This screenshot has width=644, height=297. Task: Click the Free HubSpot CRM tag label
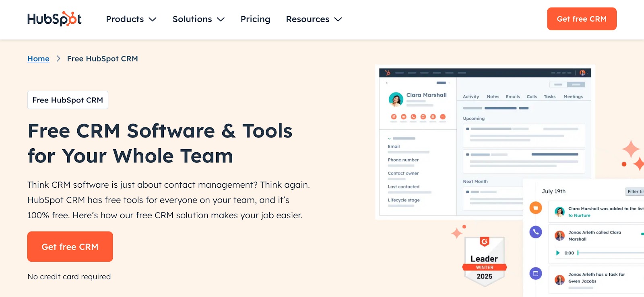pos(68,100)
